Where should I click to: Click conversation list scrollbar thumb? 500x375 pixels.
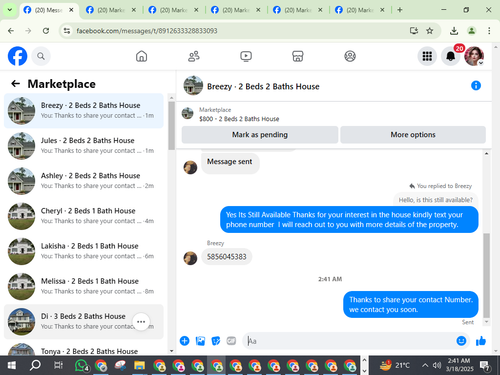tap(171, 125)
